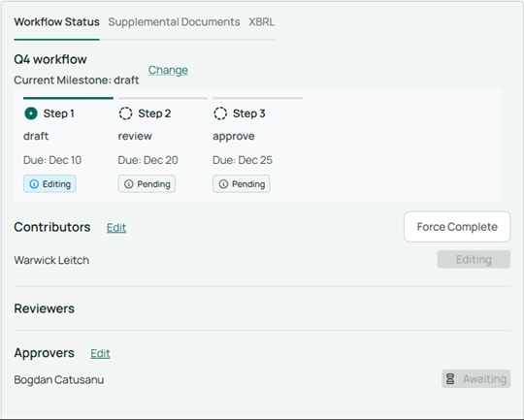Select the Step 1 filled circle indicator
The height and width of the screenshot is (420, 524).
click(x=31, y=113)
